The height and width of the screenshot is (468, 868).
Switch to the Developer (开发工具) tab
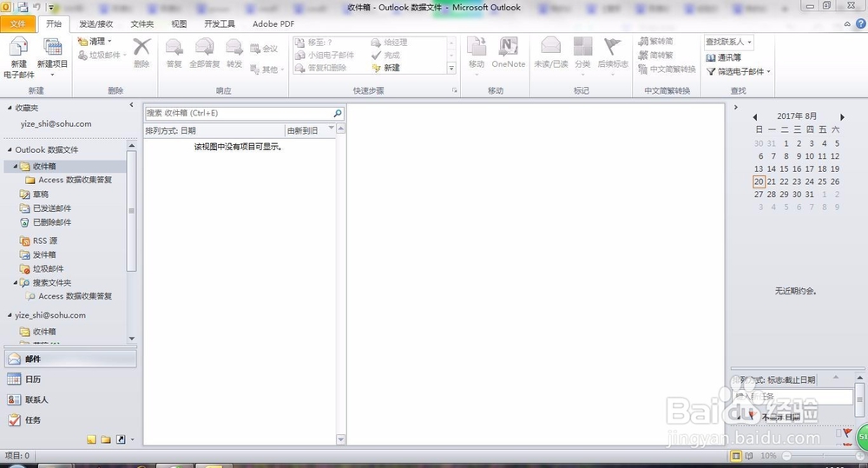click(220, 23)
